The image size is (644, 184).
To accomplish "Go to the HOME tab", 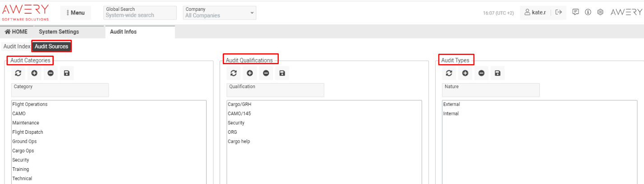I will (x=16, y=32).
